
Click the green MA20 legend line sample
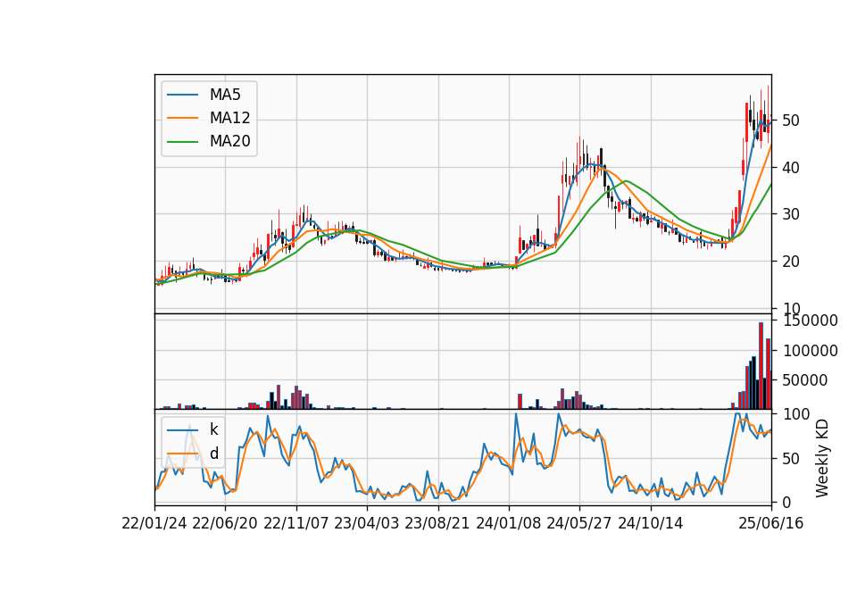pos(182,142)
